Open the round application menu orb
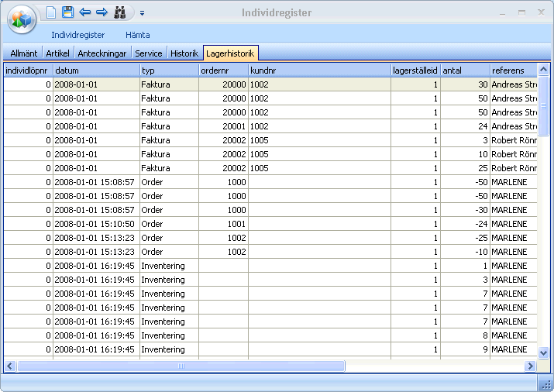The width and height of the screenshot is (554, 392). point(22,19)
